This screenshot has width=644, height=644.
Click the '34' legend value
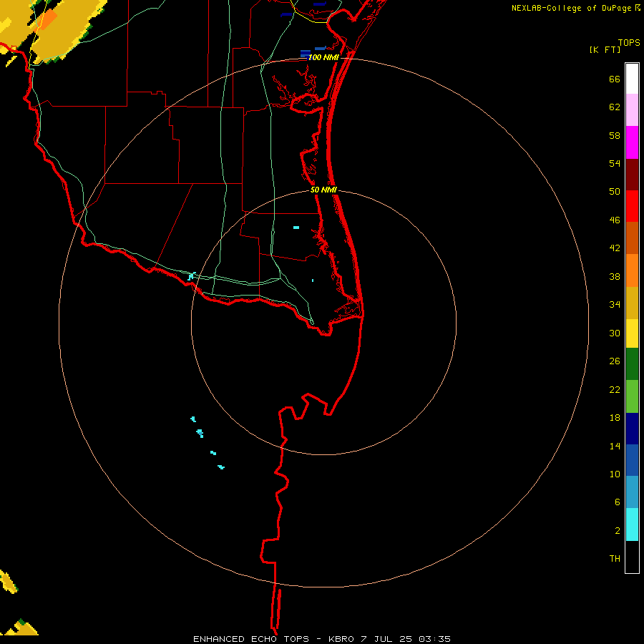(615, 305)
